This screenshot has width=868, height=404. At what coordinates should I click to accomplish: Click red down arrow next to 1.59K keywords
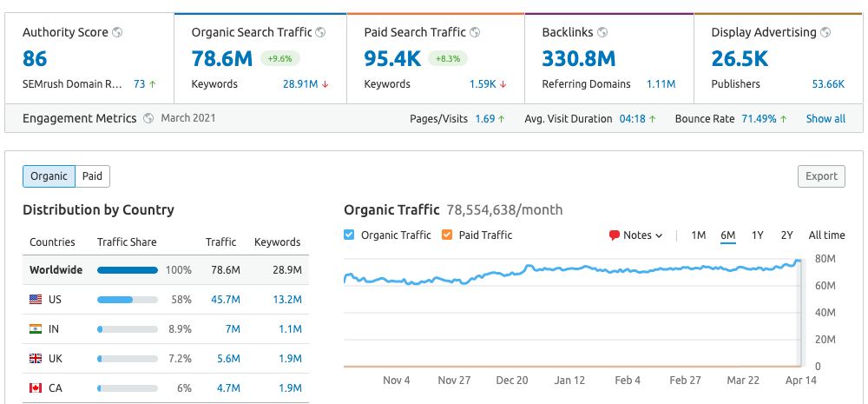(x=503, y=84)
